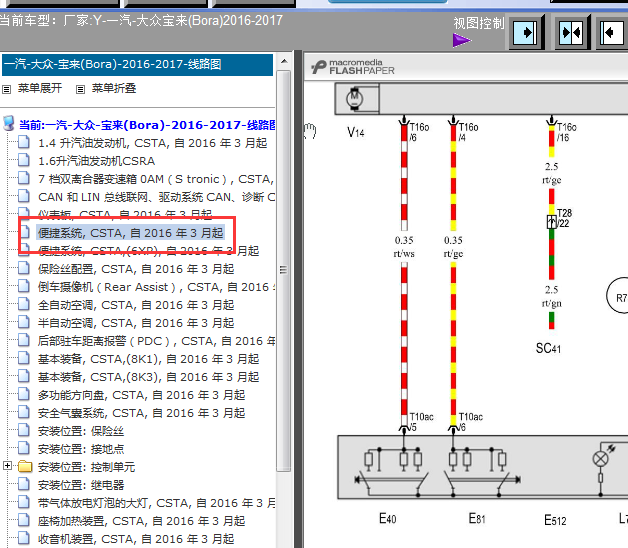This screenshot has height=548, width=628.
Task: Click the center-split view control button
Action: (x=572, y=32)
